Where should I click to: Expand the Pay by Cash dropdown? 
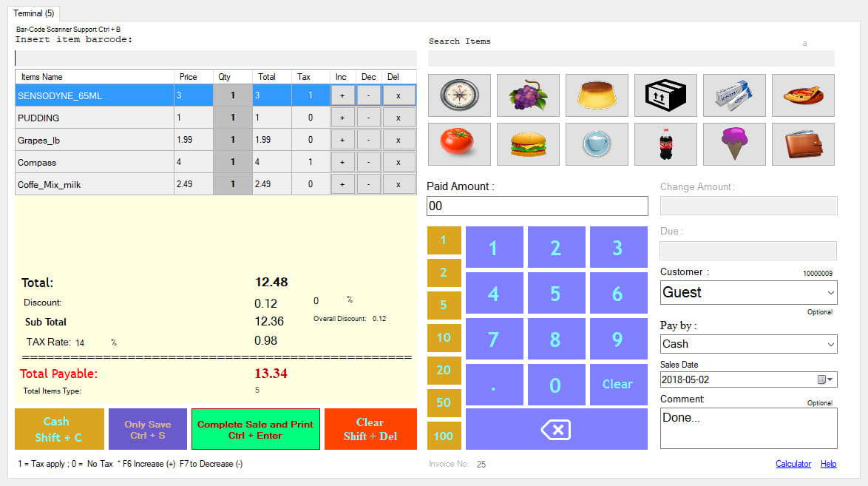pyautogui.click(x=830, y=344)
